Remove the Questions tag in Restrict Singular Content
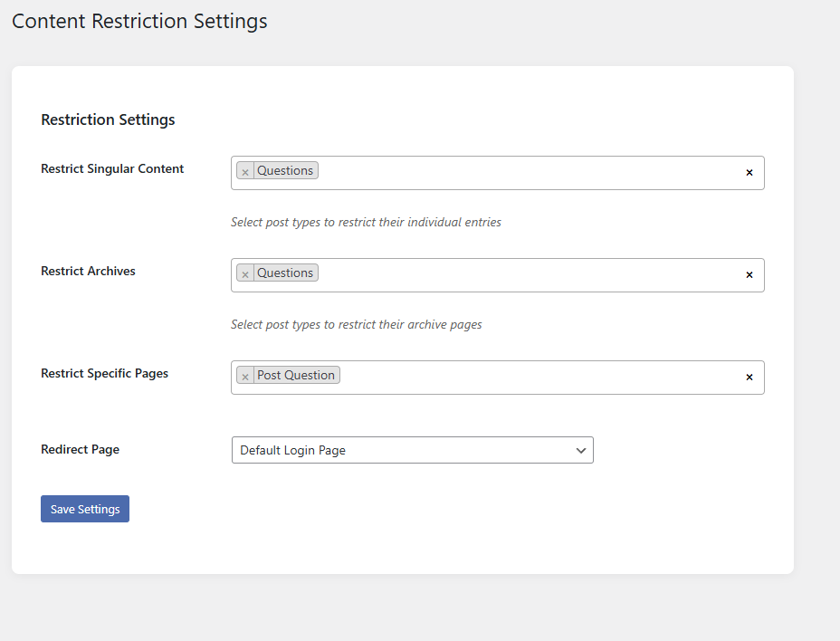Image resolution: width=840 pixels, height=641 pixels. (x=245, y=171)
